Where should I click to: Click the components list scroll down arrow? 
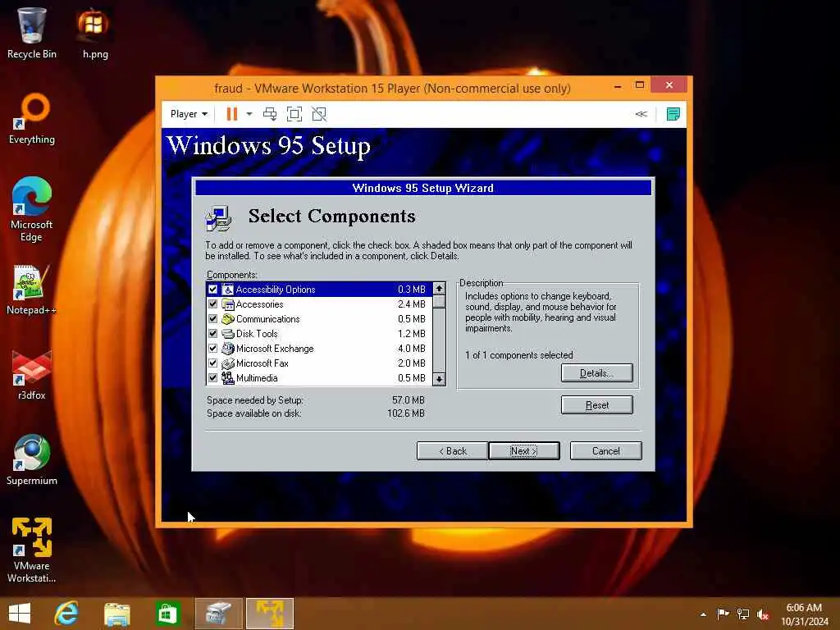point(439,379)
